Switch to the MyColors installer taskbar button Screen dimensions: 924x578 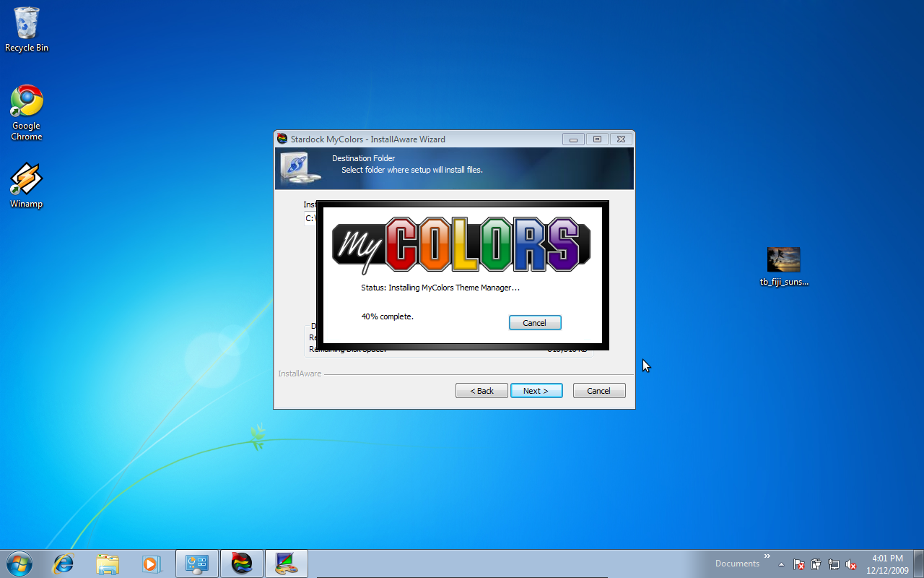[x=242, y=564]
